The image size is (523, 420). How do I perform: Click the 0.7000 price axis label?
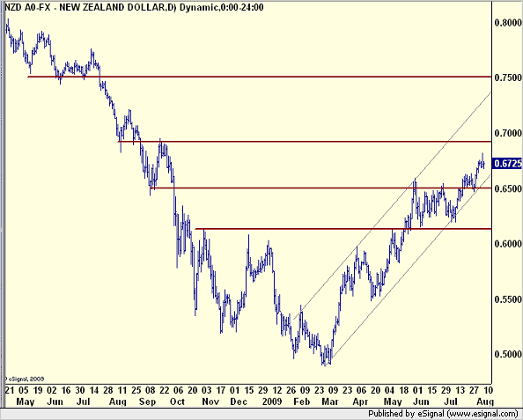click(x=508, y=133)
